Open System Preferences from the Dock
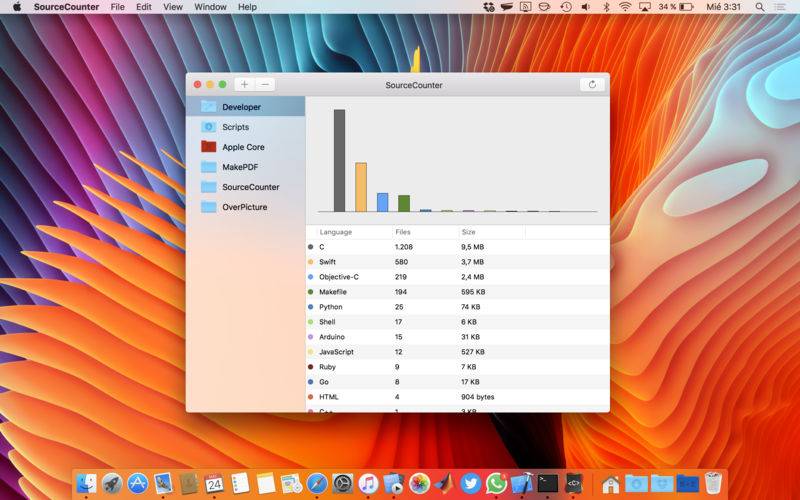 [342, 483]
